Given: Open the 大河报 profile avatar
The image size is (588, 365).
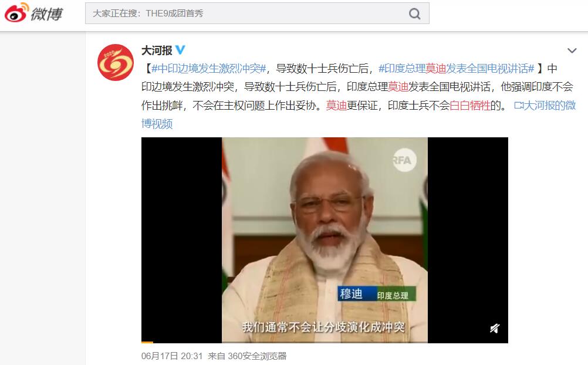Looking at the screenshot, I should coord(116,62).
